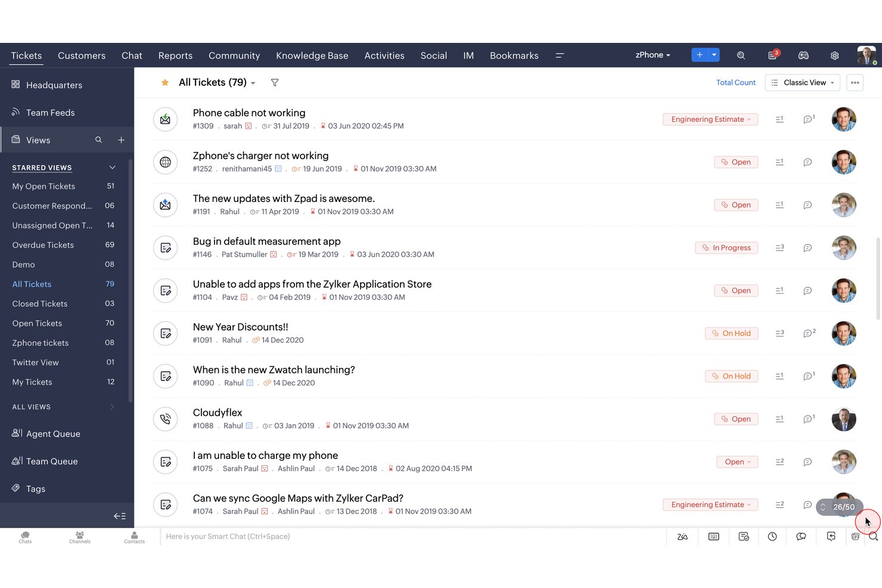Expand the All Tickets (79) view dropdown
Viewport: 882px width, 588px height.
coord(253,83)
